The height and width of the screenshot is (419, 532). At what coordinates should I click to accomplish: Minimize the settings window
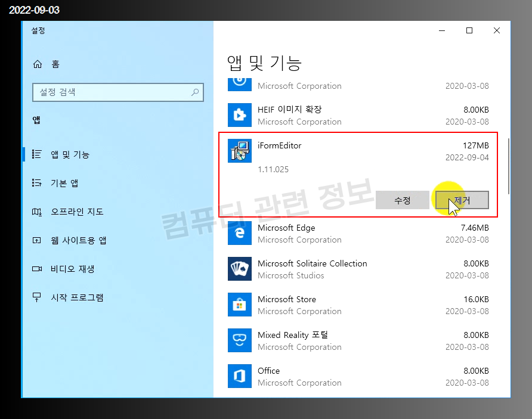pos(442,30)
